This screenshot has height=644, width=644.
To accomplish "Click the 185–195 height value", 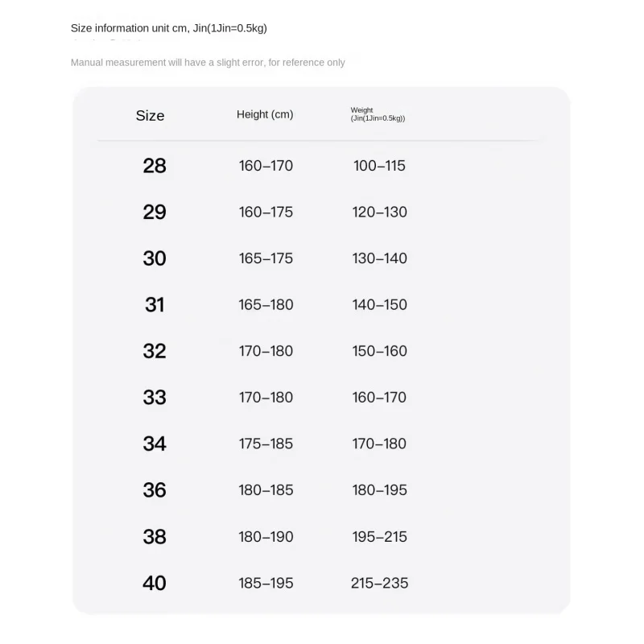I will pos(266,583).
